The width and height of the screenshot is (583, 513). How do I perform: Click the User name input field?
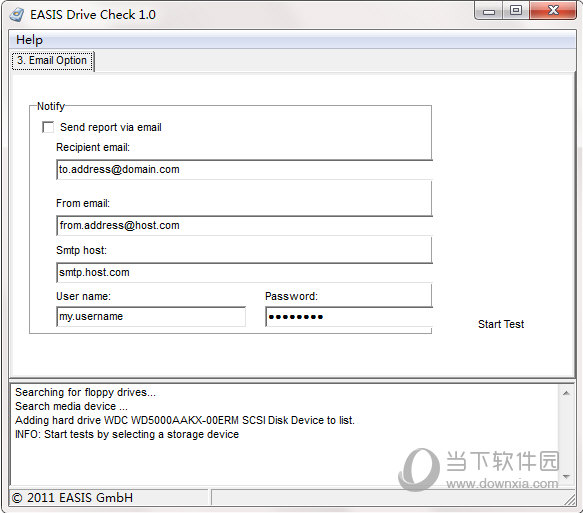point(151,317)
